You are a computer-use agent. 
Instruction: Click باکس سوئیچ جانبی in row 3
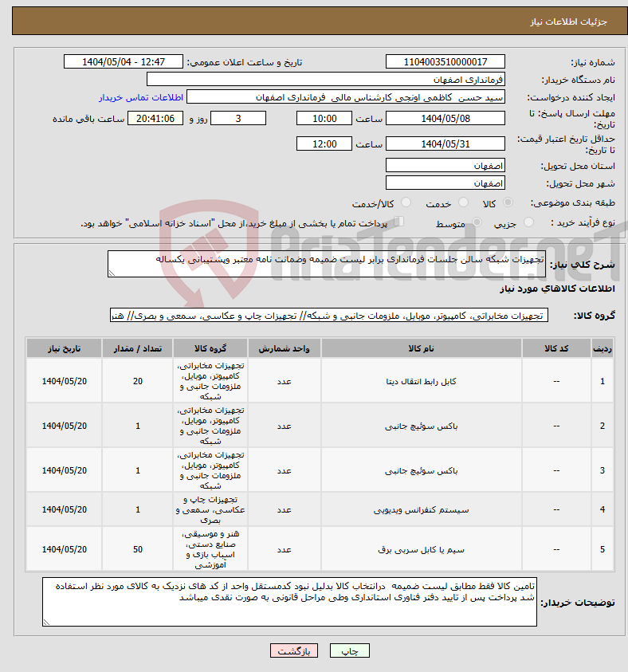(421, 470)
